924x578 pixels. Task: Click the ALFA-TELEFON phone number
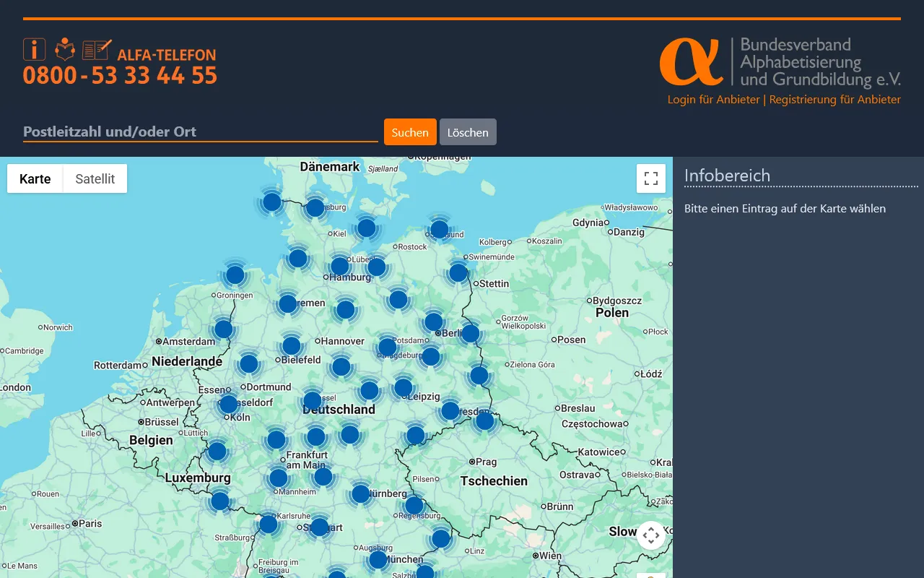point(120,75)
